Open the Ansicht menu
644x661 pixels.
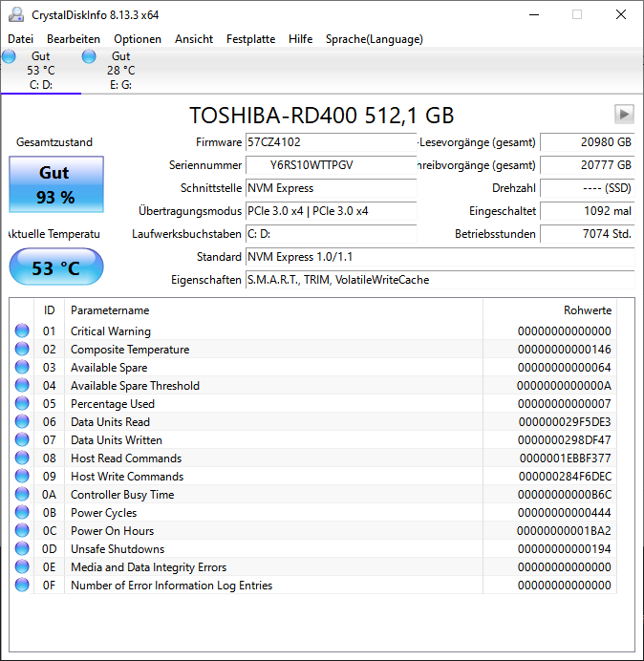[x=194, y=39]
